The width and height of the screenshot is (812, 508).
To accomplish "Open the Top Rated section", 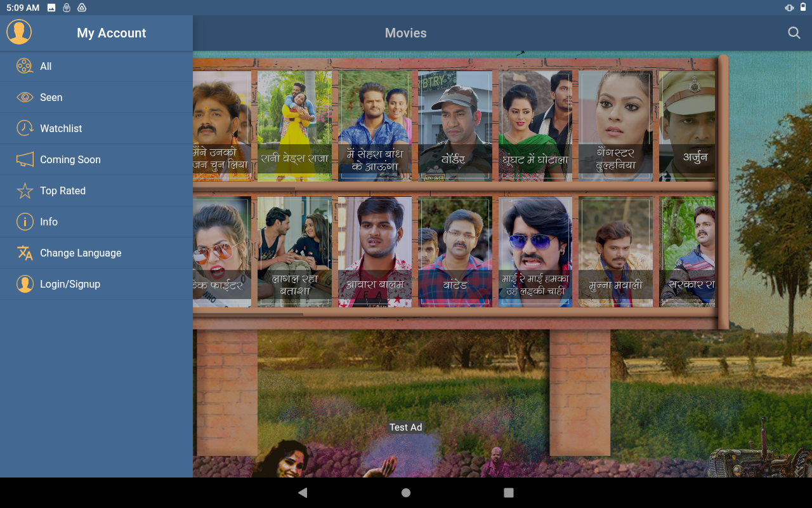I will [96, 190].
